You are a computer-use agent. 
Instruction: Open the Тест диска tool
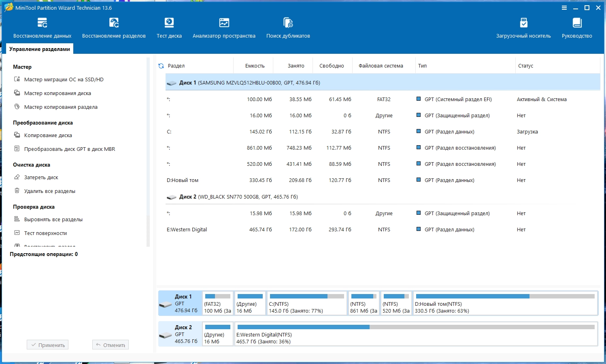coord(169,28)
